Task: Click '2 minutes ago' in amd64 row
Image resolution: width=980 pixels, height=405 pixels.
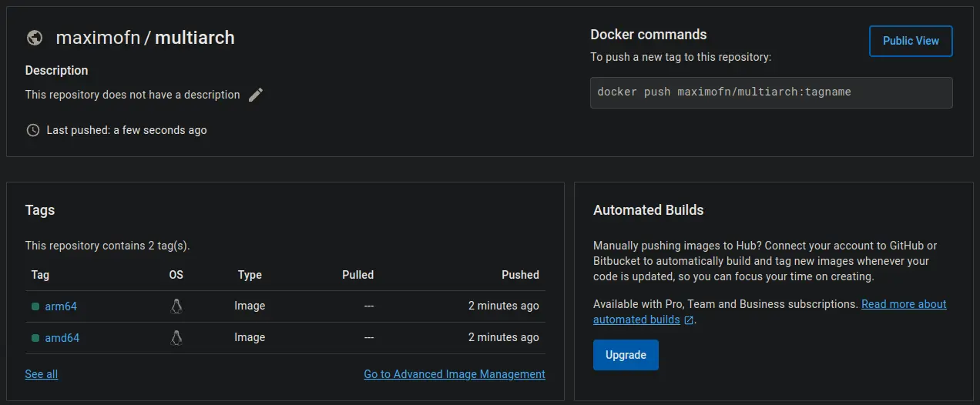Action: tap(504, 337)
